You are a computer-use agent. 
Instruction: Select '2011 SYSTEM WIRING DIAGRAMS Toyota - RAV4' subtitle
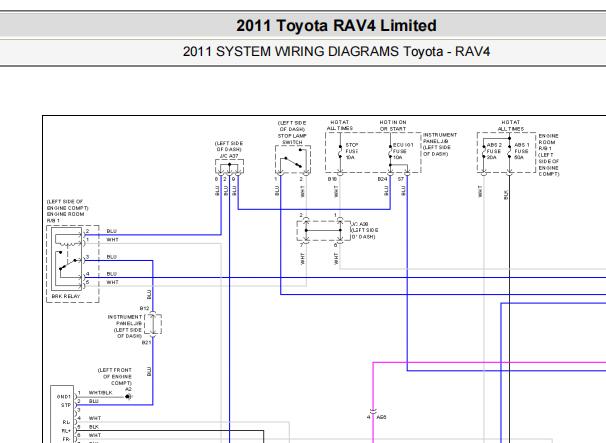[336, 51]
